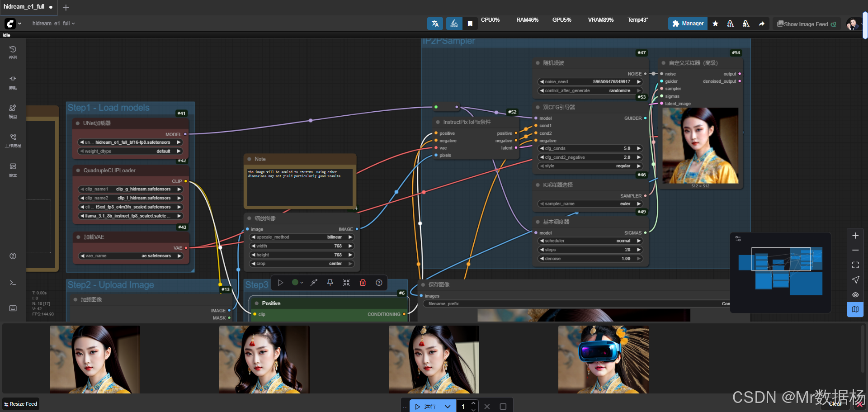Click the help question mark sidebar icon
Screen dimensions: 868x412
[13, 256]
